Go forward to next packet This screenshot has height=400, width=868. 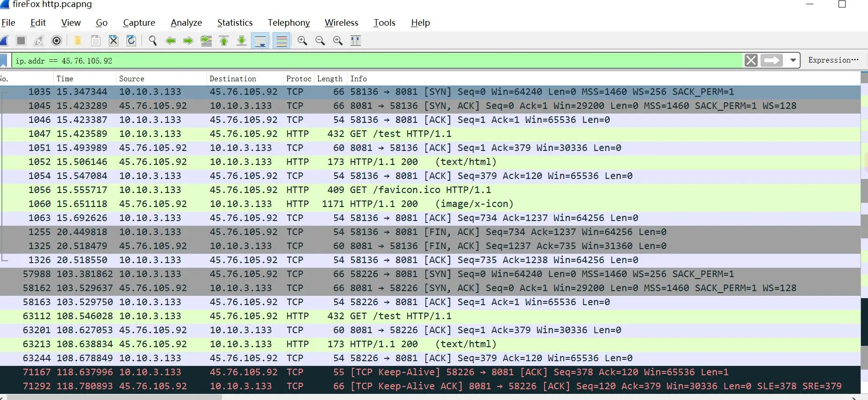(188, 41)
